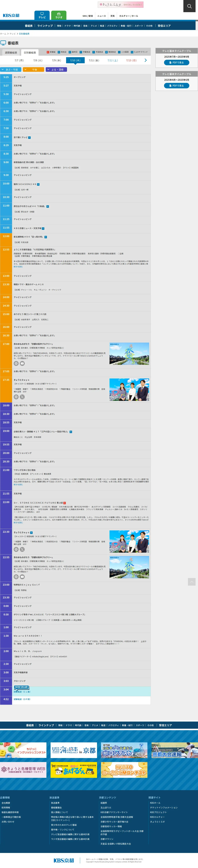Click the KBS京都 logo in the header
This screenshot has width=198, height=868.
coord(11,16)
